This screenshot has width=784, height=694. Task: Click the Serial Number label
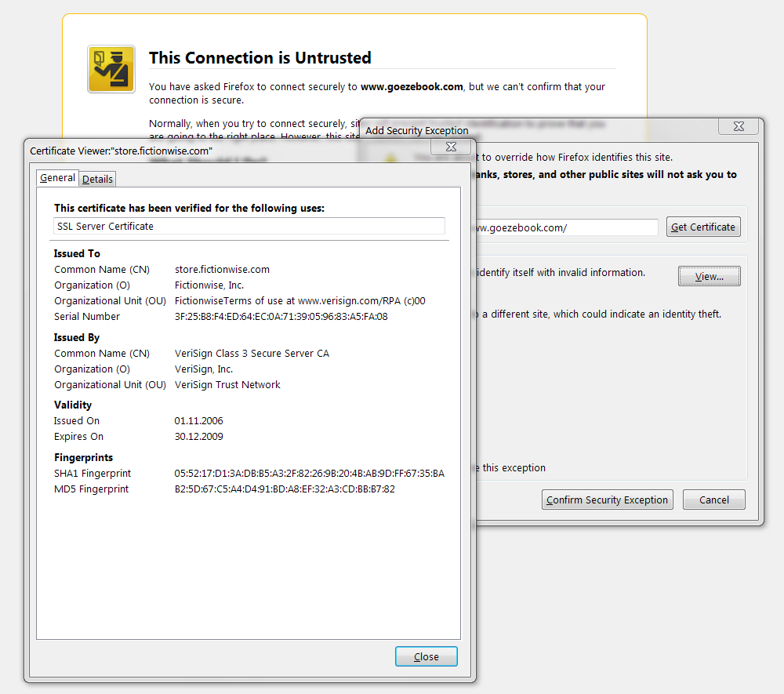(87, 317)
